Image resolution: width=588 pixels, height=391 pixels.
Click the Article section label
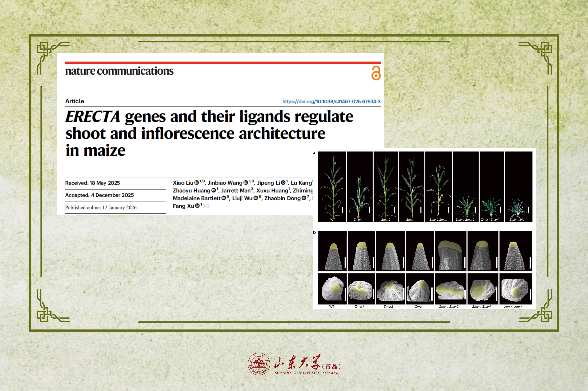75,101
